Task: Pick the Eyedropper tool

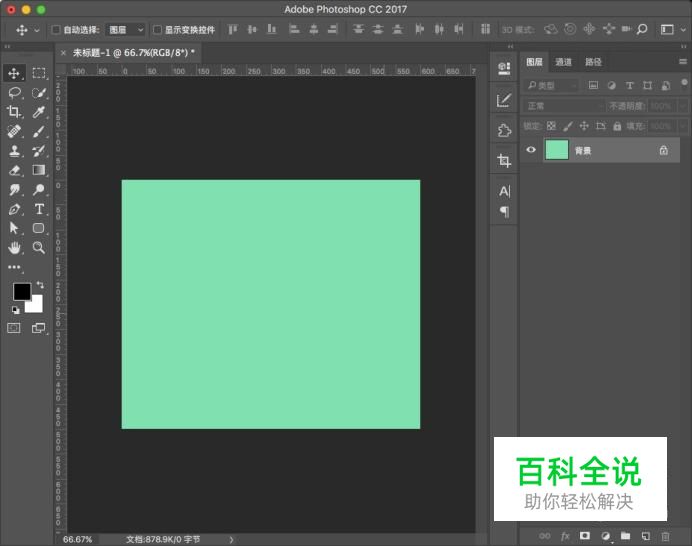Action: click(x=39, y=112)
